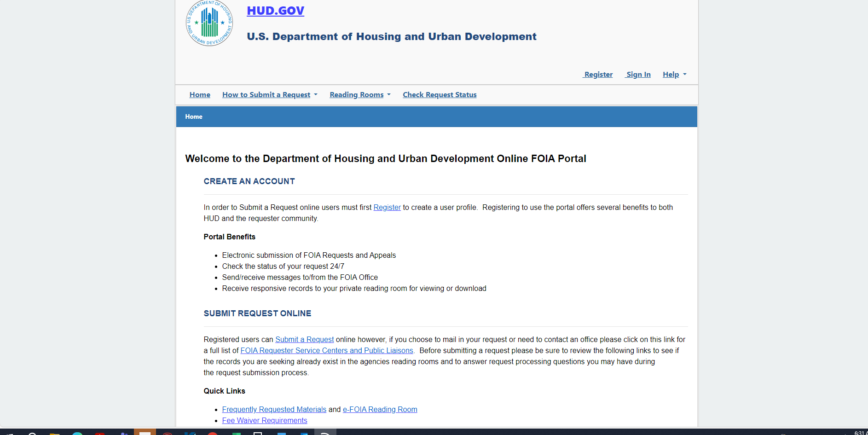Open Frequently Requested Materials link
Screen dimensions: 868x435
point(274,410)
